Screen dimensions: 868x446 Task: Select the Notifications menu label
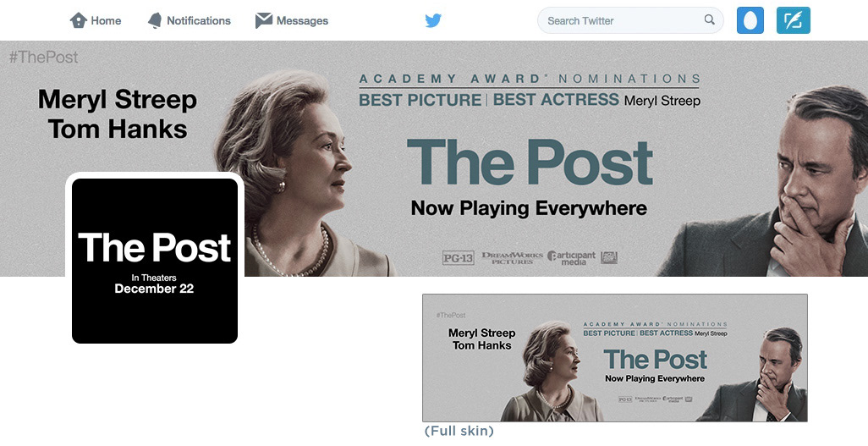pyautogui.click(x=199, y=20)
